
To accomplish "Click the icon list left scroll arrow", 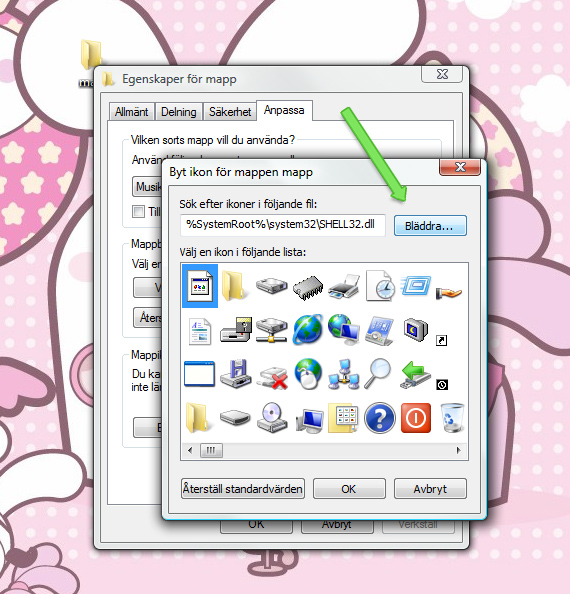I will pos(190,450).
